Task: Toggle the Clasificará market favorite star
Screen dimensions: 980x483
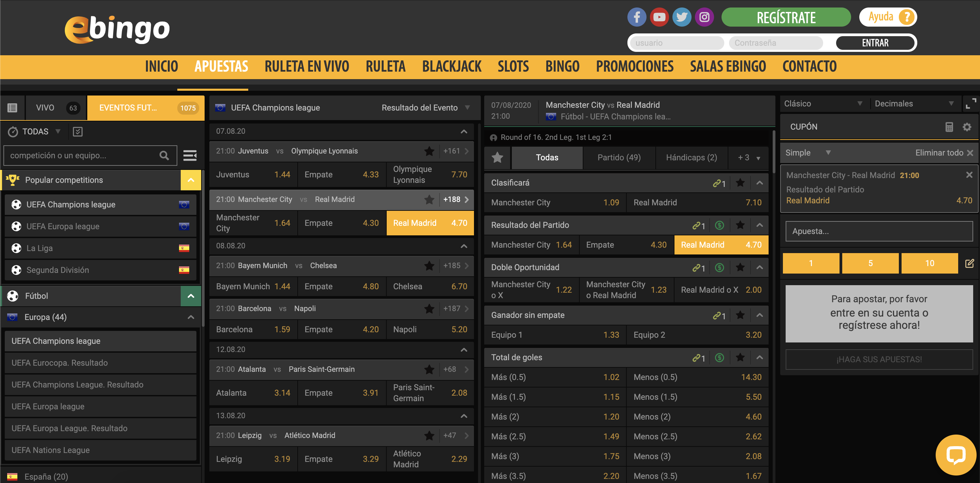Action: click(740, 183)
